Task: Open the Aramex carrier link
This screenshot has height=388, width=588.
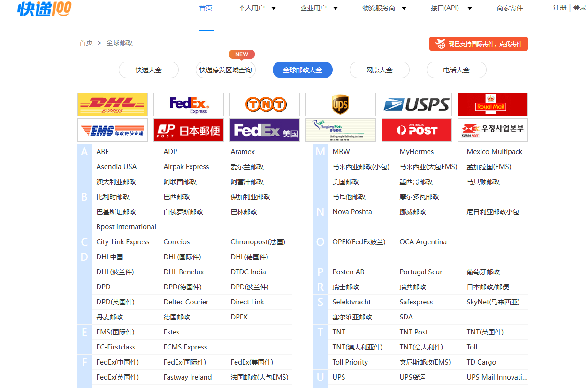Action: (243, 152)
